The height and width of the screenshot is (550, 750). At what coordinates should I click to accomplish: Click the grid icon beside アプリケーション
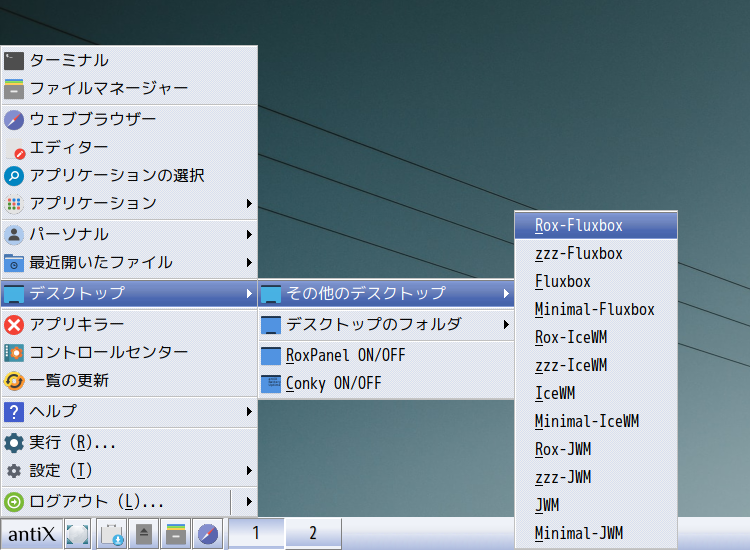tap(14, 204)
